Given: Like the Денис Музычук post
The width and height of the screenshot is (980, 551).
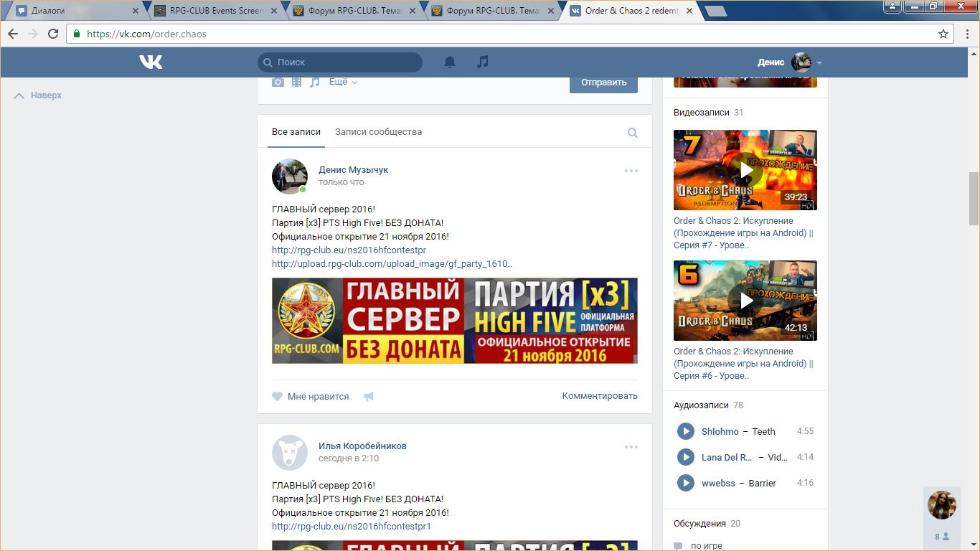Looking at the screenshot, I should [278, 396].
